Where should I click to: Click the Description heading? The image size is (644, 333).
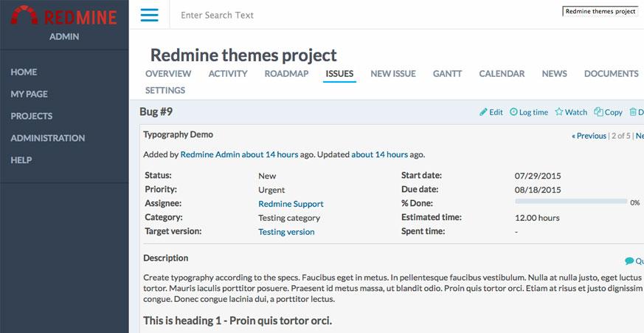click(x=165, y=258)
